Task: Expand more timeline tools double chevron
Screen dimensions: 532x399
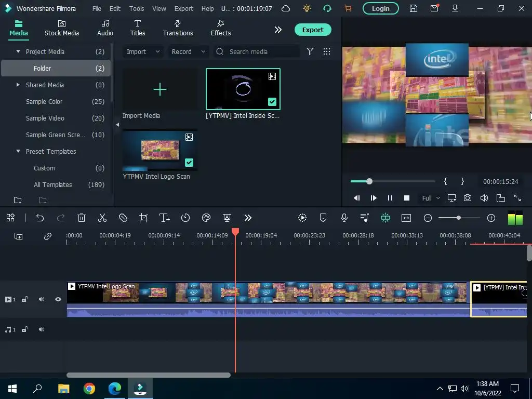Action: [248, 218]
